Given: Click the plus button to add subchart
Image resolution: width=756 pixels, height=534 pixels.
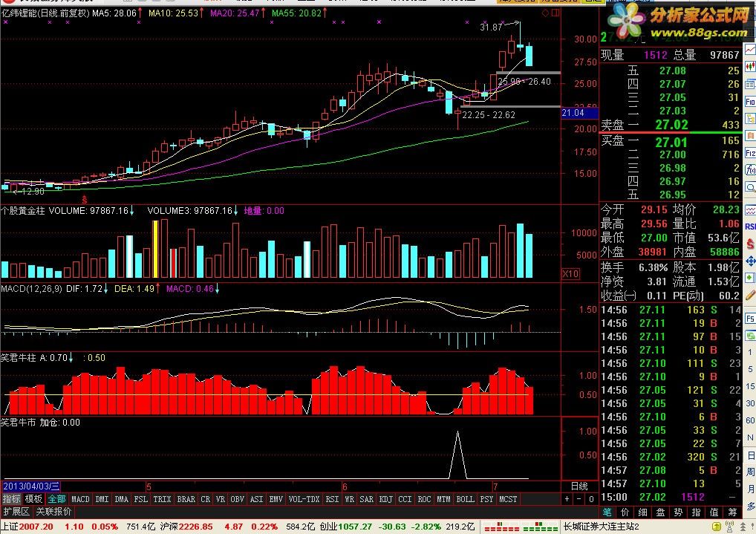Looking at the screenshot, I should point(567,499).
